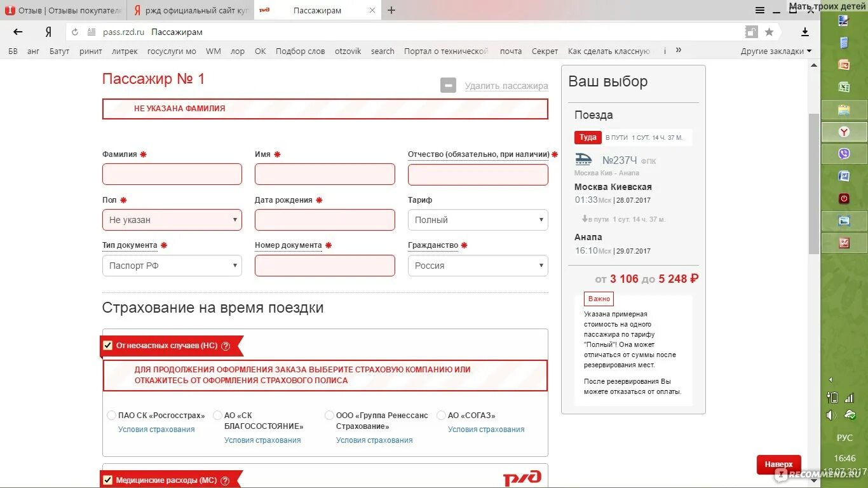The width and height of the screenshot is (868, 488).
Task: Open the Гражданство dropdown
Action: point(478,266)
